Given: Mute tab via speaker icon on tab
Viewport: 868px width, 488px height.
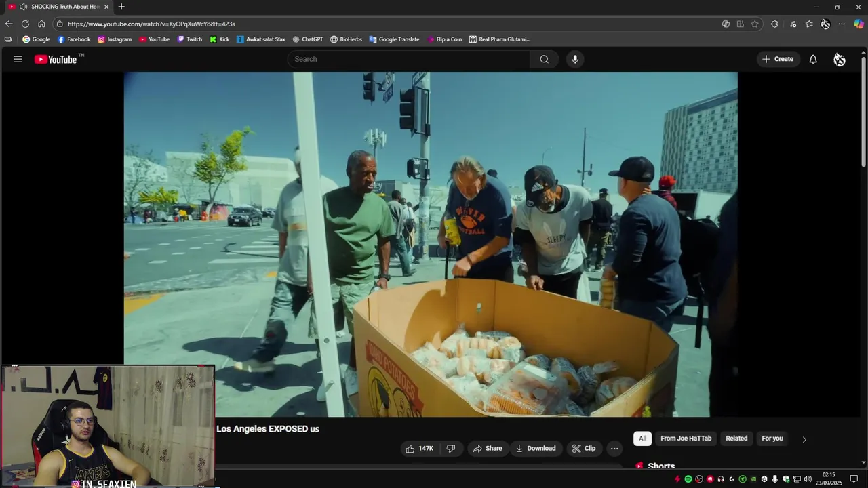Looking at the screenshot, I should [23, 7].
